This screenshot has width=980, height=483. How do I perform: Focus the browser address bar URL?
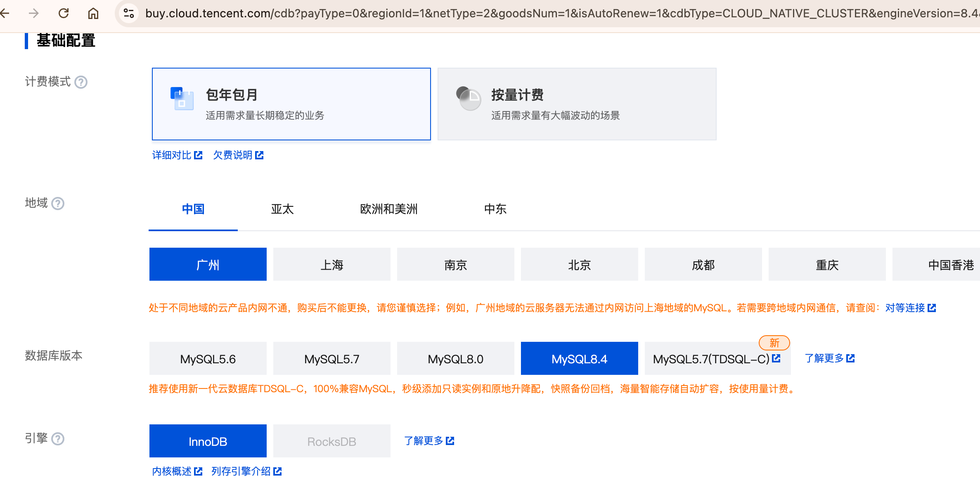[561, 14]
